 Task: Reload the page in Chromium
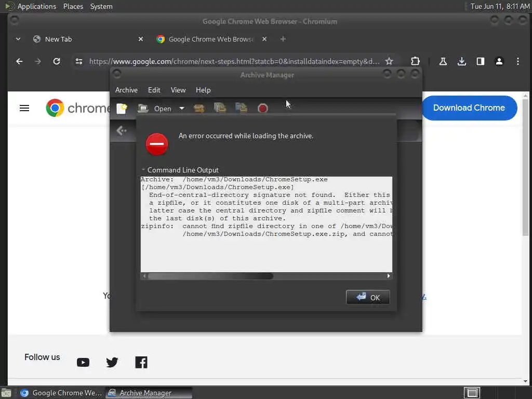click(57, 61)
